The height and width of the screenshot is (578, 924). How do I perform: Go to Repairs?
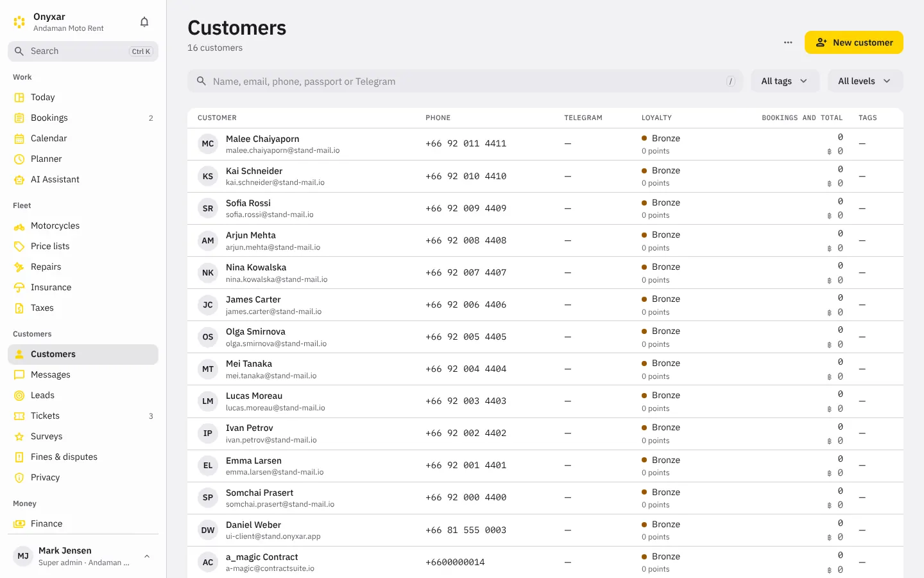point(83,267)
